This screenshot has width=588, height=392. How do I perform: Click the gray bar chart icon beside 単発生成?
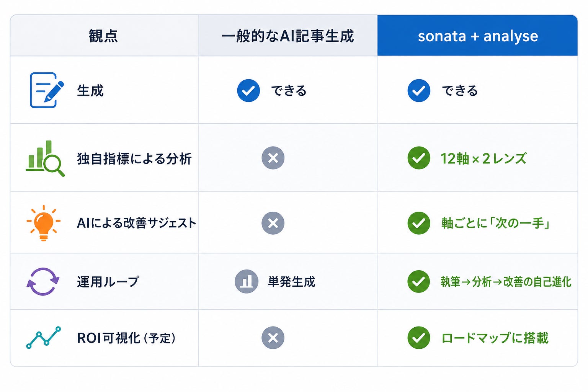[247, 281]
